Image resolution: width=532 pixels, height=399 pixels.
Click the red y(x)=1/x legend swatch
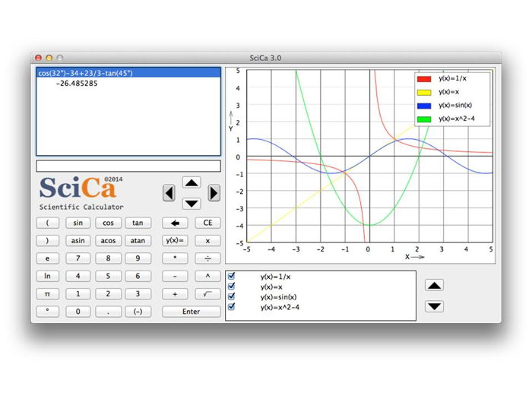(424, 78)
